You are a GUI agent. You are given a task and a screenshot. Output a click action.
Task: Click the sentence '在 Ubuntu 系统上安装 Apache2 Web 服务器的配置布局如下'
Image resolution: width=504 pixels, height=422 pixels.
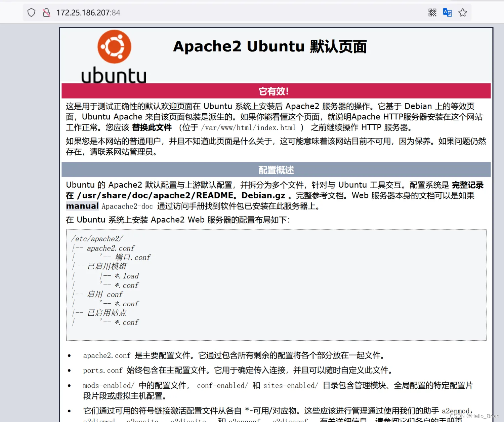click(x=176, y=220)
